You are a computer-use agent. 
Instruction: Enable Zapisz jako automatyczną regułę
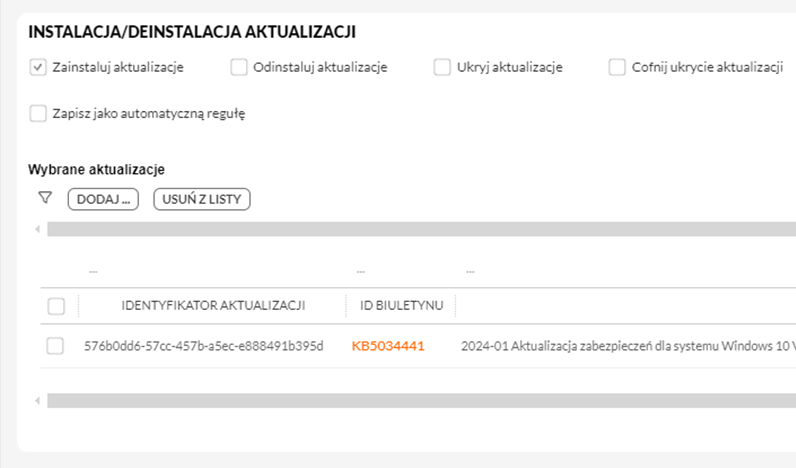pyautogui.click(x=38, y=113)
